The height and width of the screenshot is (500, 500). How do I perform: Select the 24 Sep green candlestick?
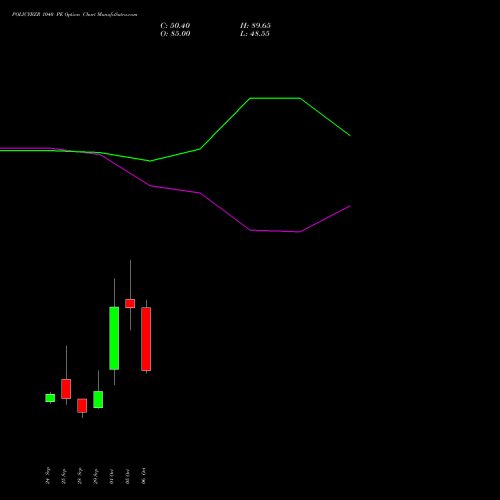point(50,398)
